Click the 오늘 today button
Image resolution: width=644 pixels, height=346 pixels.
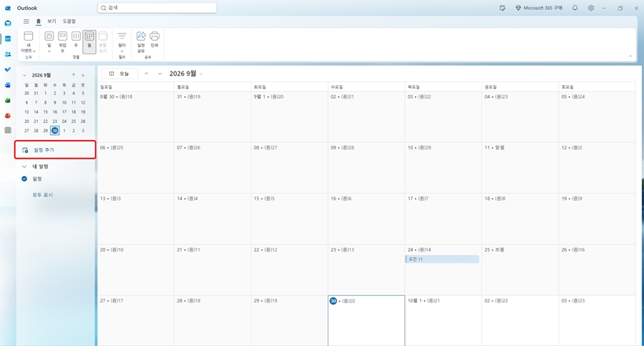pos(119,74)
